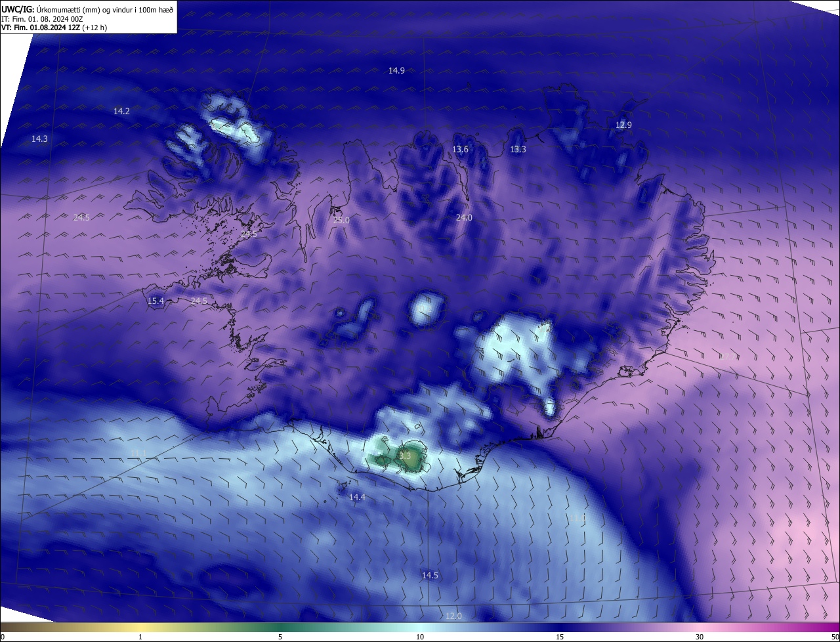
Task: Click the 15.4 value label
Action: (x=156, y=301)
